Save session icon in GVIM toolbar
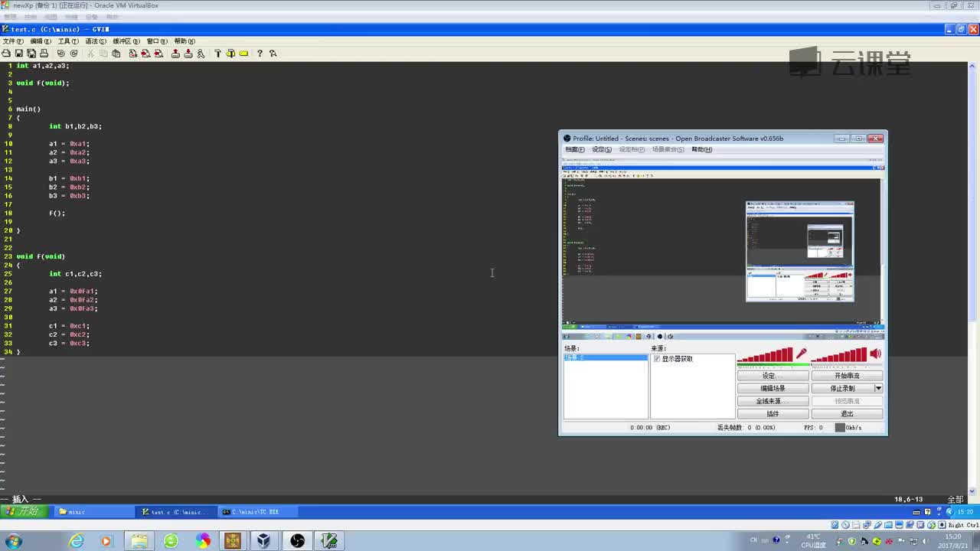The width and height of the screenshot is (980, 551). coord(188,54)
